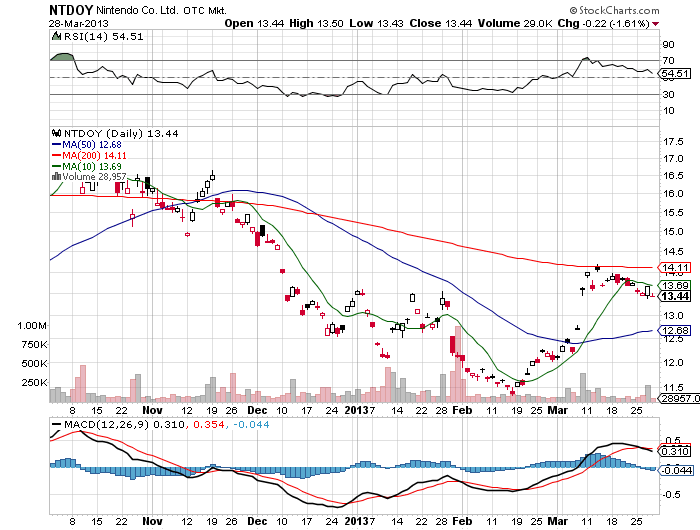
Task: Click Mar on the price panel date axis
Action: (558, 410)
